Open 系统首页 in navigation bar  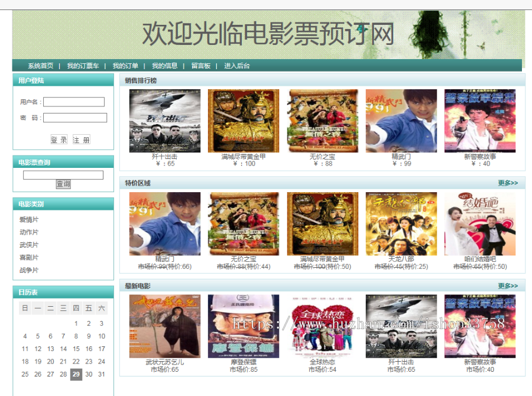(x=40, y=66)
